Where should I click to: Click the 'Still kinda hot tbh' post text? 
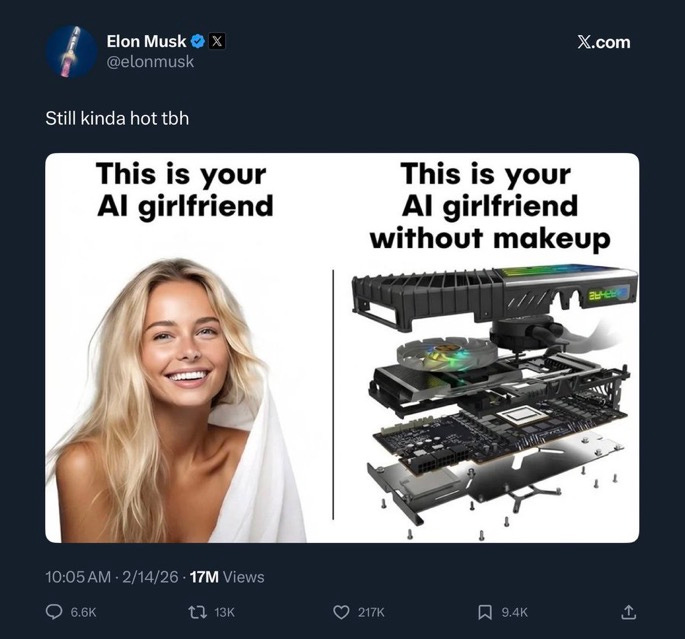click(x=117, y=118)
